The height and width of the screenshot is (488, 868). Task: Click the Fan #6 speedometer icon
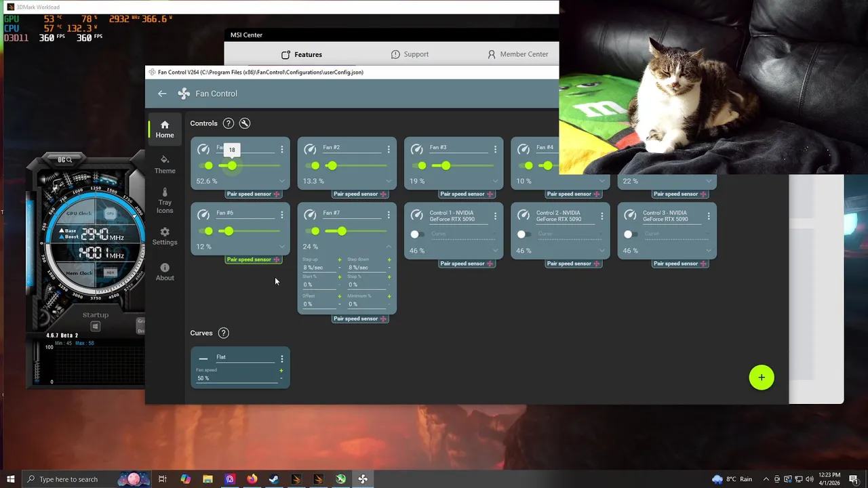coord(203,215)
